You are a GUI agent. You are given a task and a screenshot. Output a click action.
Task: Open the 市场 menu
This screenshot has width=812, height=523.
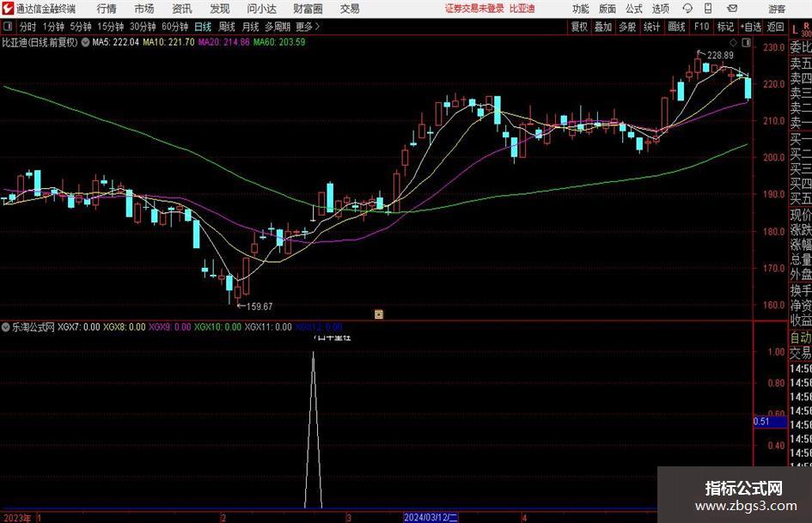(x=144, y=9)
